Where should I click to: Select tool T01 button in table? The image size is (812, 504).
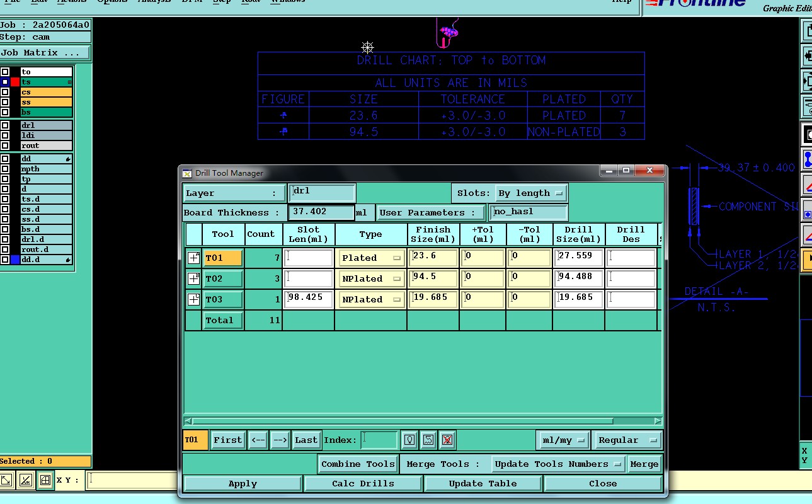click(x=223, y=258)
